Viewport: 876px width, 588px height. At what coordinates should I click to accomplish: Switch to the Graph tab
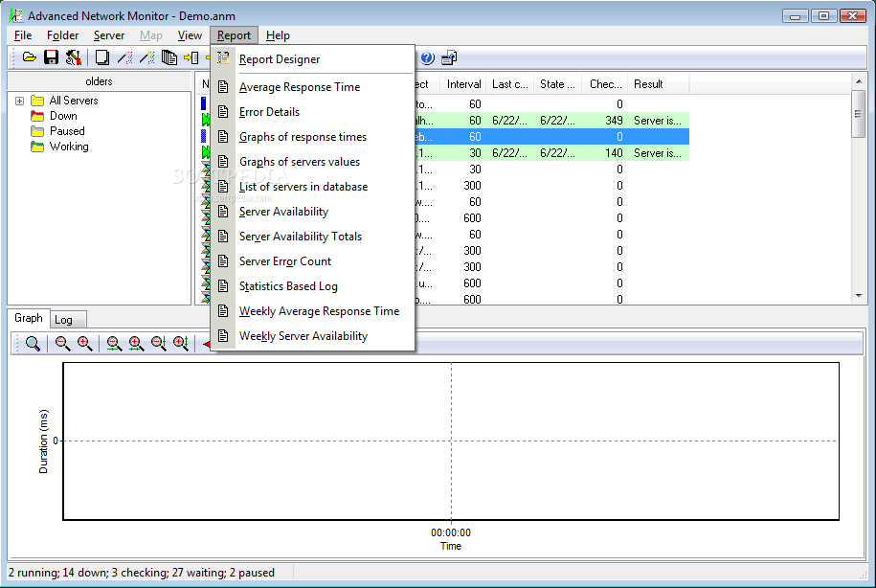coord(29,318)
